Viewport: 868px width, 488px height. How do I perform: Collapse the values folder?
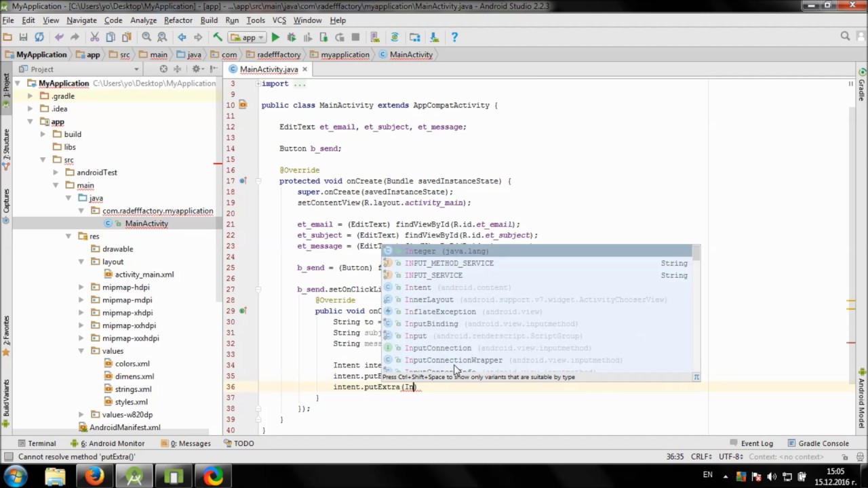(x=81, y=351)
